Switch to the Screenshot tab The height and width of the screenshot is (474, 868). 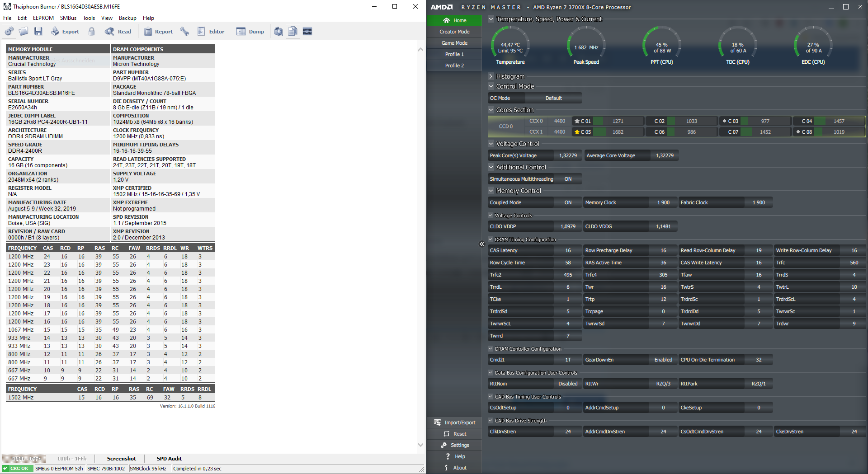pyautogui.click(x=122, y=458)
